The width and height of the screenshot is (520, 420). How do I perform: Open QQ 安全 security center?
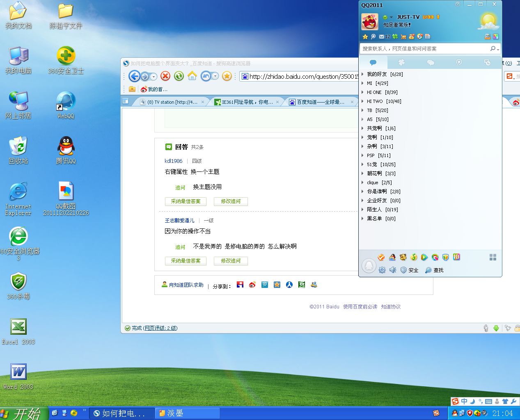pyautogui.click(x=409, y=270)
